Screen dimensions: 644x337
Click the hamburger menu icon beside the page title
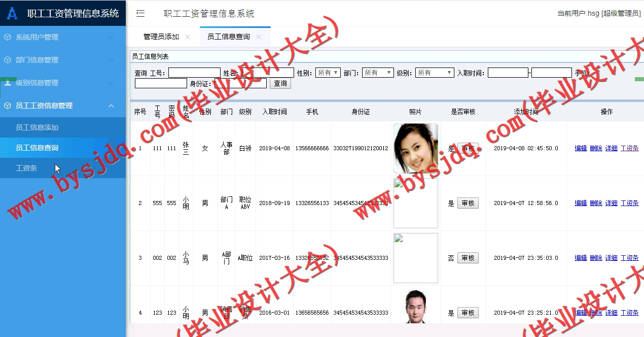[x=140, y=14]
